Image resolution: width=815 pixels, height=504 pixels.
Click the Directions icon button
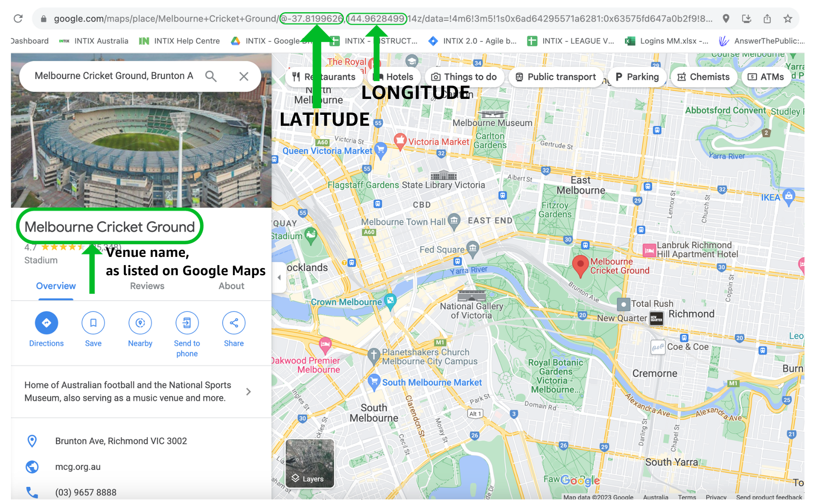click(46, 323)
